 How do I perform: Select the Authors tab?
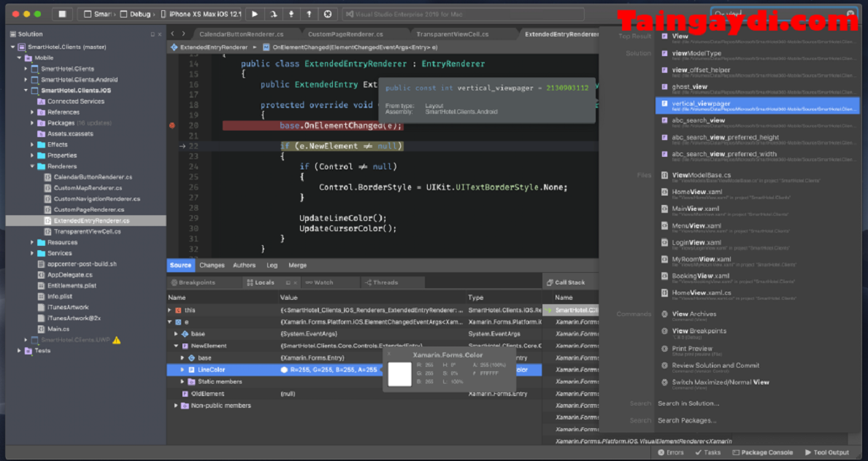click(244, 265)
